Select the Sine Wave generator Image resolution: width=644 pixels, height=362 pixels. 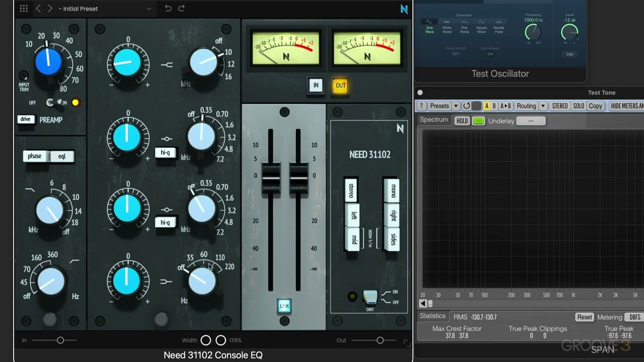point(429,27)
